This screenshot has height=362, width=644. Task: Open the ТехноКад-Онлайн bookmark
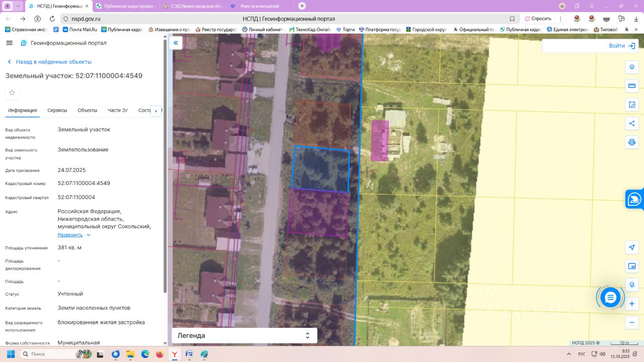[x=310, y=30]
